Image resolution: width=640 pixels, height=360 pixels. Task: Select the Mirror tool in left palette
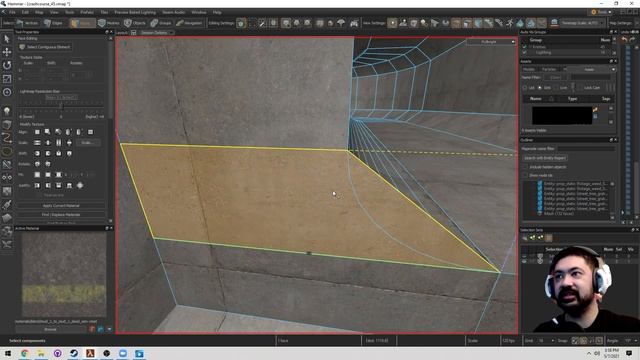click(x=7, y=178)
